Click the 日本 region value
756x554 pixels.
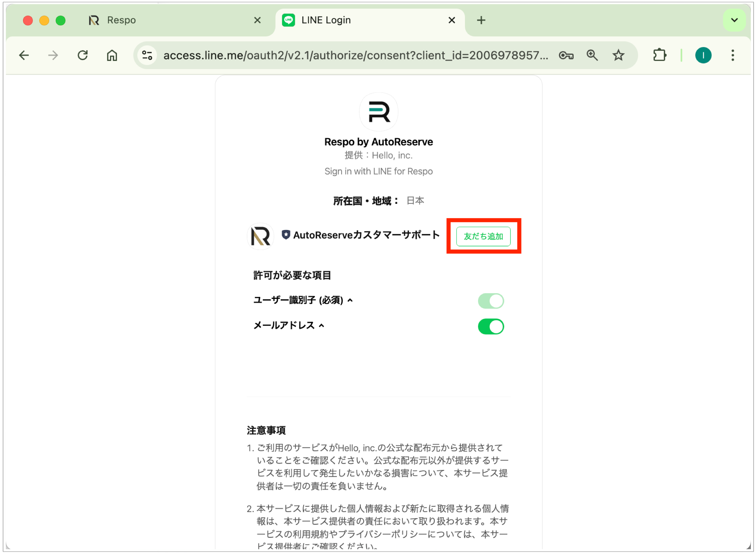415,201
